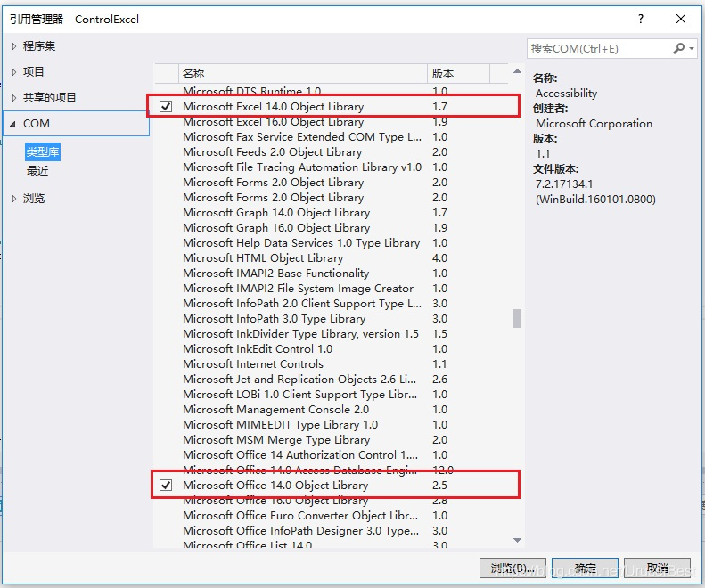Select Microsoft MIMEEDIT Type Library 1.0 row
The height and width of the screenshot is (588, 705).
click(332, 425)
